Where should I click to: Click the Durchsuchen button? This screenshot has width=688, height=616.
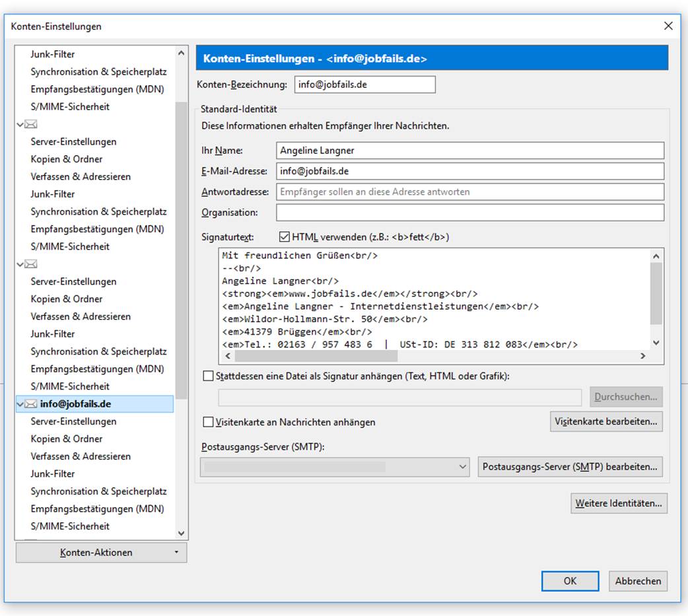[x=626, y=397]
